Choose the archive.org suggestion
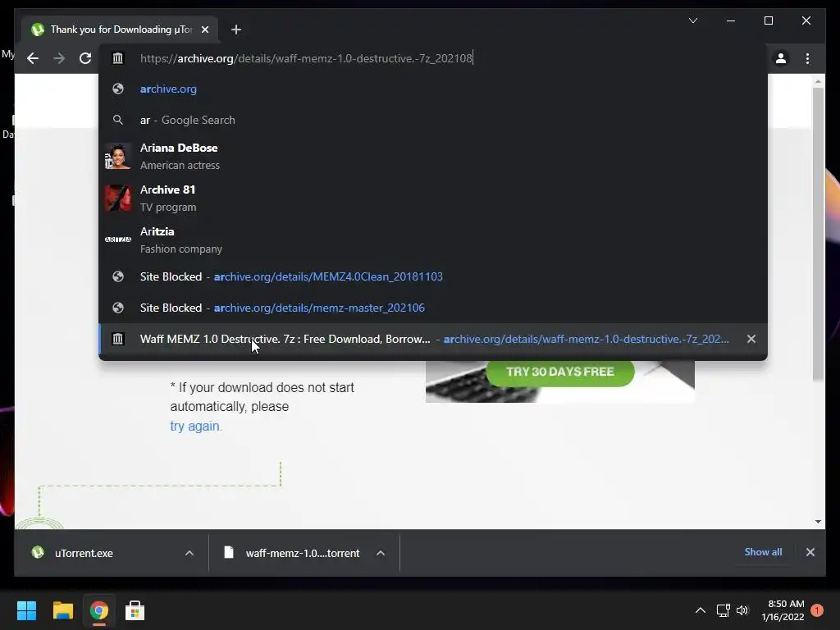Image resolution: width=840 pixels, height=630 pixels. coord(433,89)
